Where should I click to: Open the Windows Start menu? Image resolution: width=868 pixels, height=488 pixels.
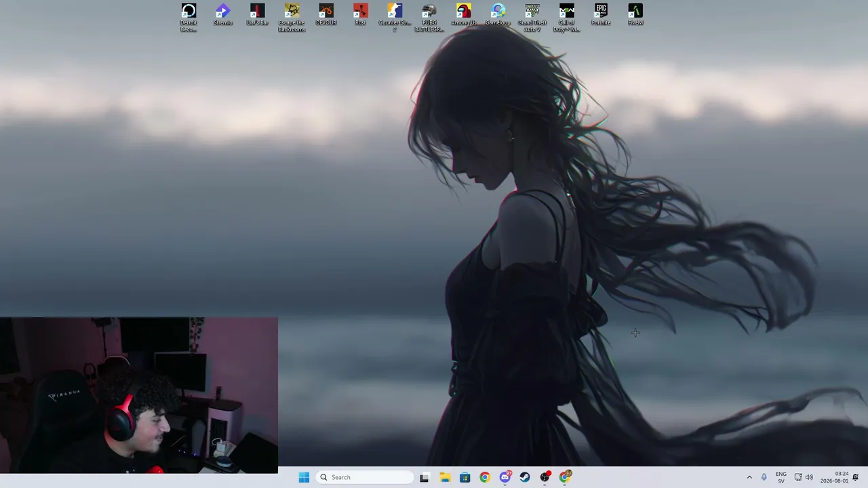tap(304, 477)
